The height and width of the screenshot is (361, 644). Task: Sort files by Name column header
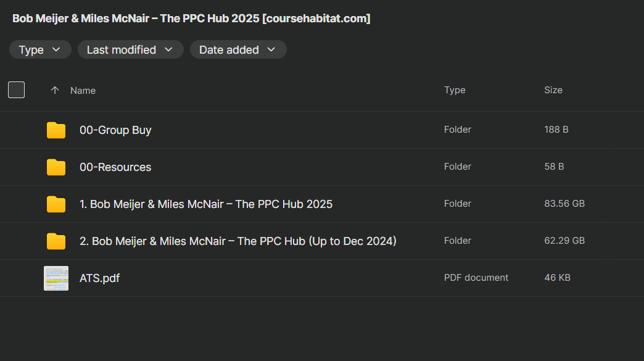coord(83,91)
